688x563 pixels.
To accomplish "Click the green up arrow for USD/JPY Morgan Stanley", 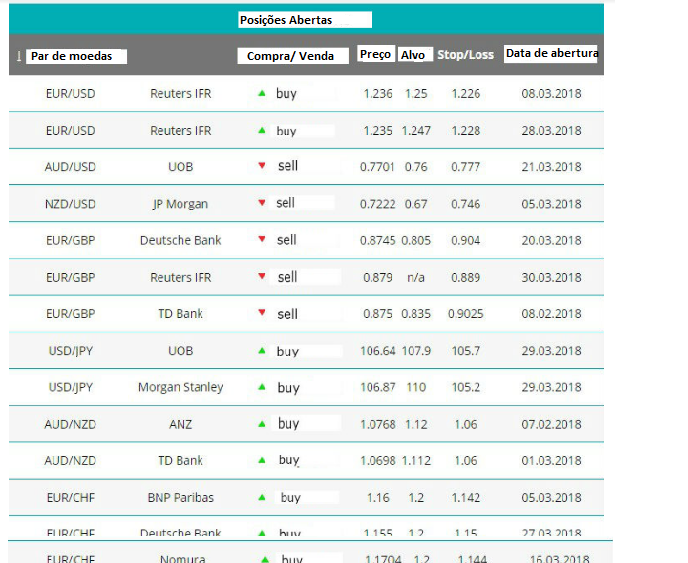I will click(x=262, y=387).
